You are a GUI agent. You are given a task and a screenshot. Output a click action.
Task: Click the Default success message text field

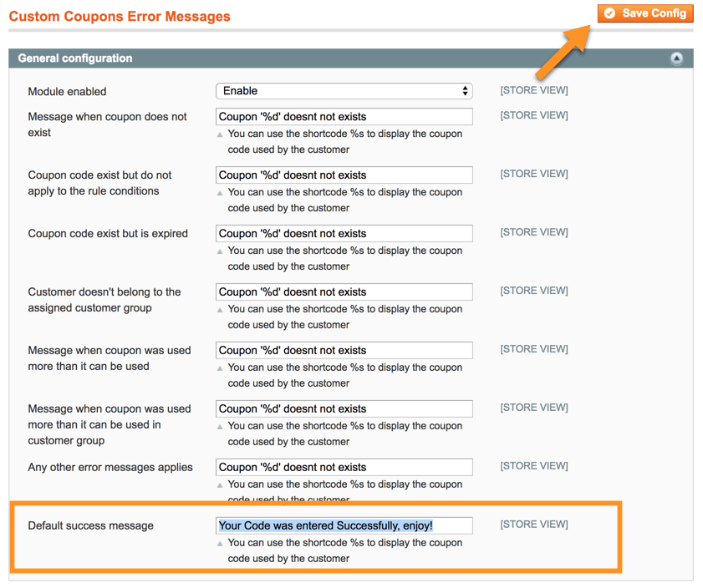coord(344,526)
